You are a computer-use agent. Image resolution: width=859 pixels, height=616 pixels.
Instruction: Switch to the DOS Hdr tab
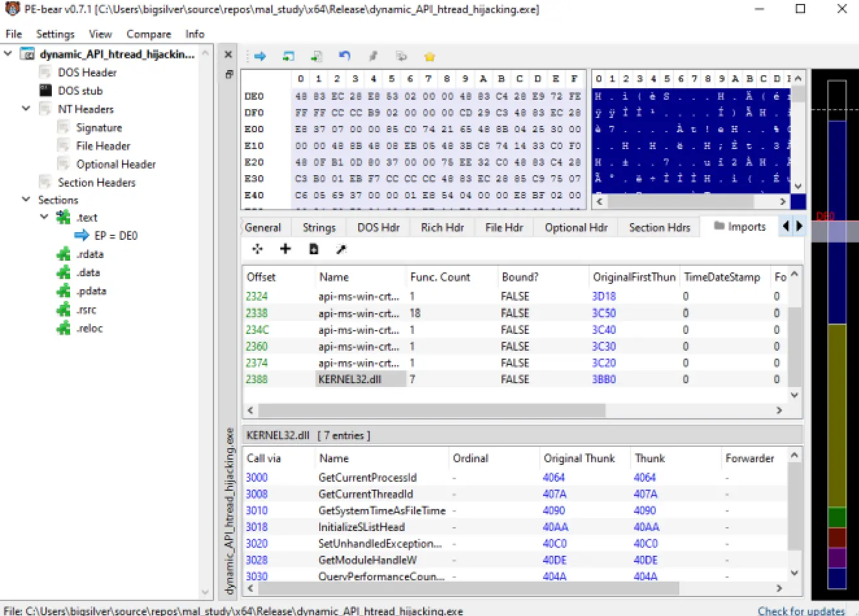tap(378, 228)
